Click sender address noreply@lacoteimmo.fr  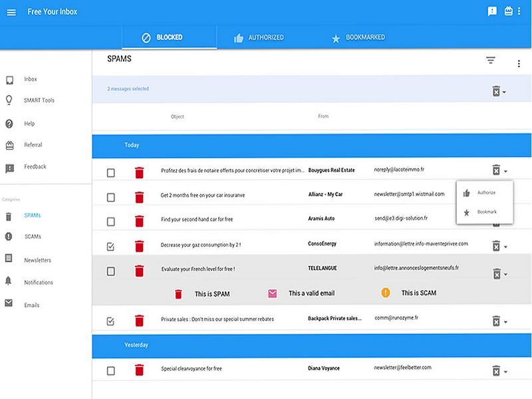pyautogui.click(x=399, y=170)
